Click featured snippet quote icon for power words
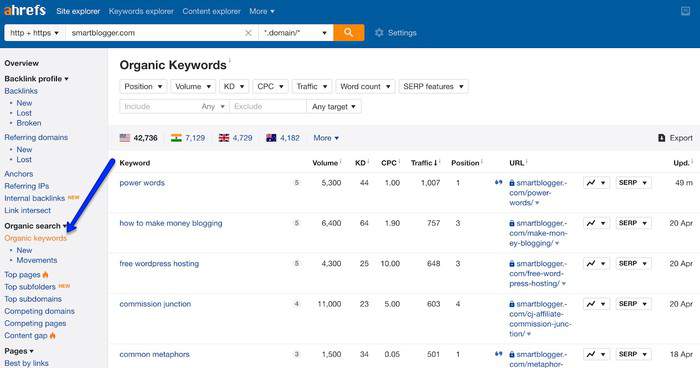This screenshot has width=700, height=368. point(498,182)
